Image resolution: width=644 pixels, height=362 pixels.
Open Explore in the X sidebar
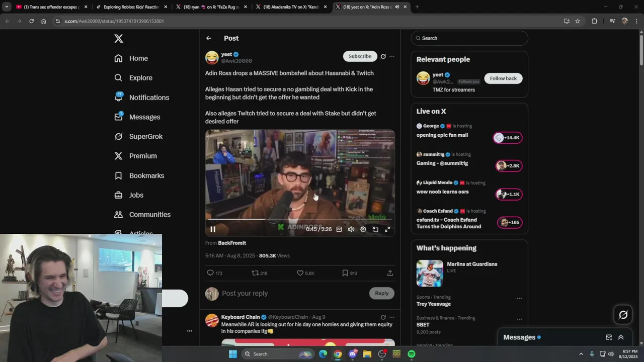click(x=133, y=78)
